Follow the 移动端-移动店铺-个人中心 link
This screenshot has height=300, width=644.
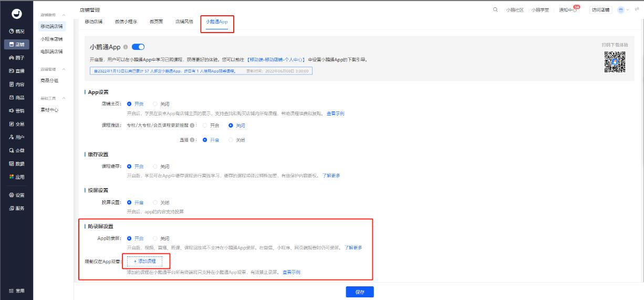[276, 59]
